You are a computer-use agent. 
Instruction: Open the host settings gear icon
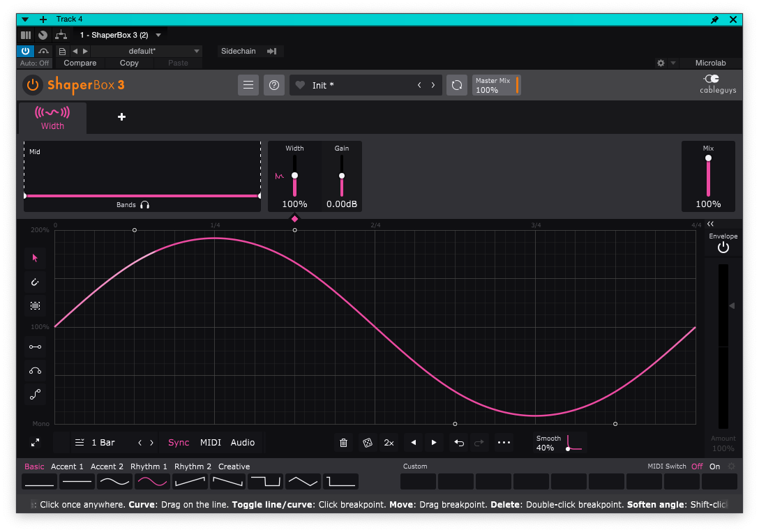tap(661, 63)
